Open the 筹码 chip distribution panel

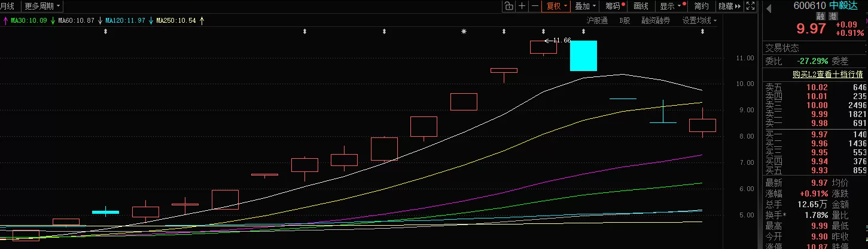613,6
